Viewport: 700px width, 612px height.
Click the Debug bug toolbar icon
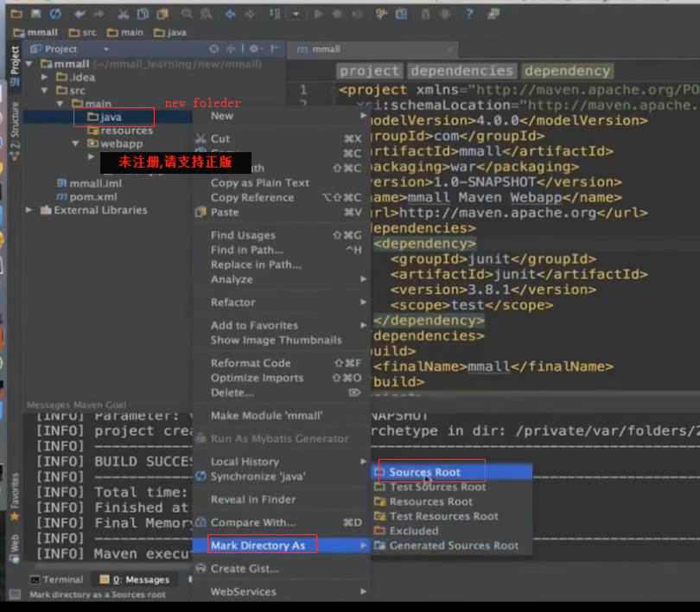[x=338, y=15]
